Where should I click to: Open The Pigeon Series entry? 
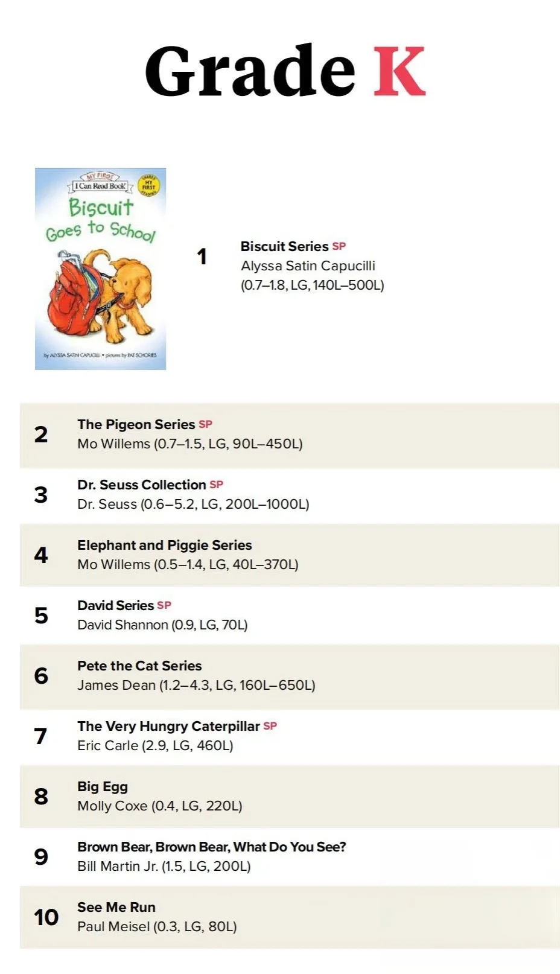tap(290, 434)
